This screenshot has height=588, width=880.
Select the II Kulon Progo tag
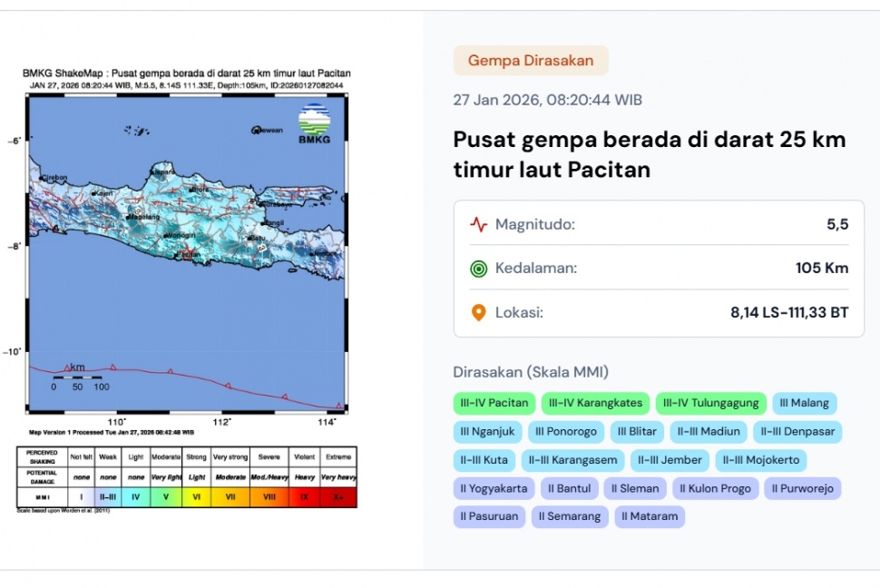click(x=715, y=488)
